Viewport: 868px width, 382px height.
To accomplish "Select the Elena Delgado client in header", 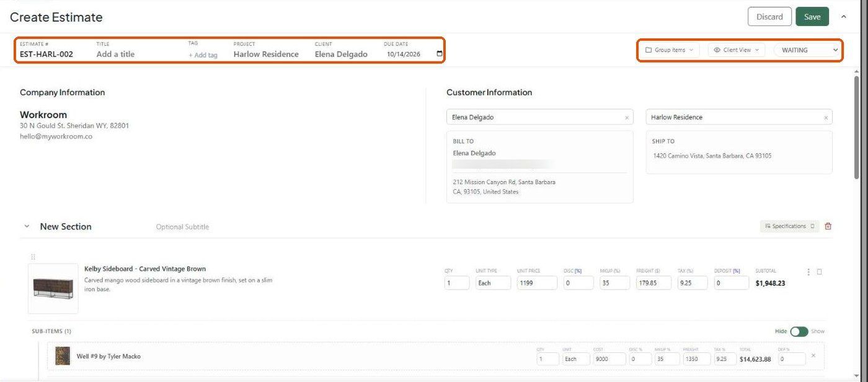I will (x=341, y=54).
